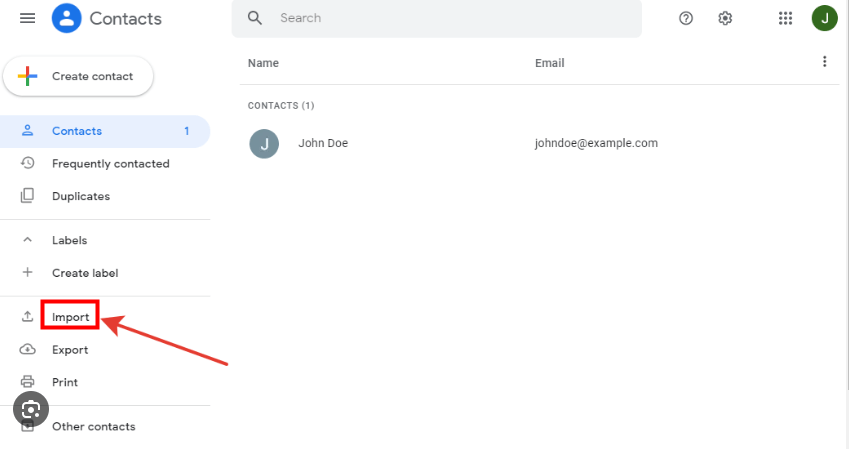
Task: Click the Google Contacts logo icon
Action: coord(67,18)
